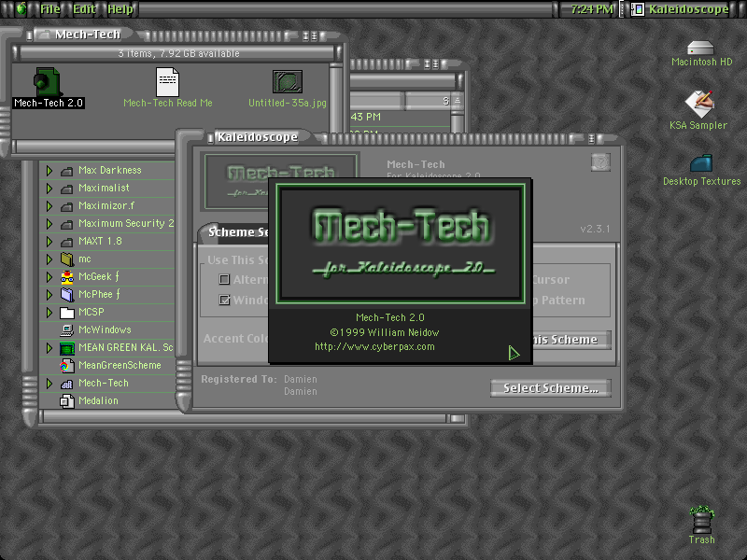Expand the Maximizor.f folder triangle
The height and width of the screenshot is (560, 747).
(x=49, y=205)
